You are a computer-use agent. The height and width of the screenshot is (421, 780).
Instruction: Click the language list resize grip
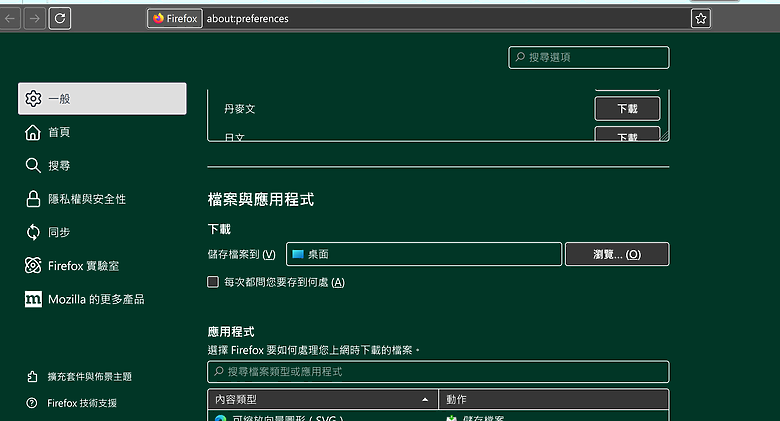[x=664, y=136]
